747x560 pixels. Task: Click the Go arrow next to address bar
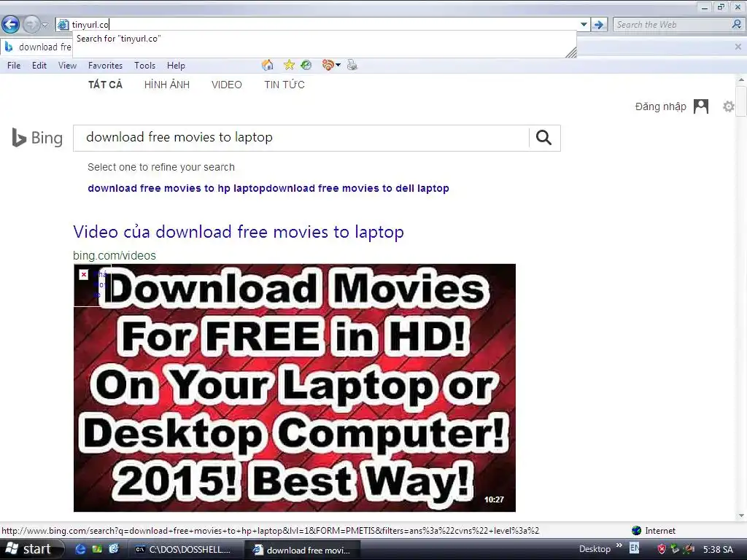click(599, 25)
